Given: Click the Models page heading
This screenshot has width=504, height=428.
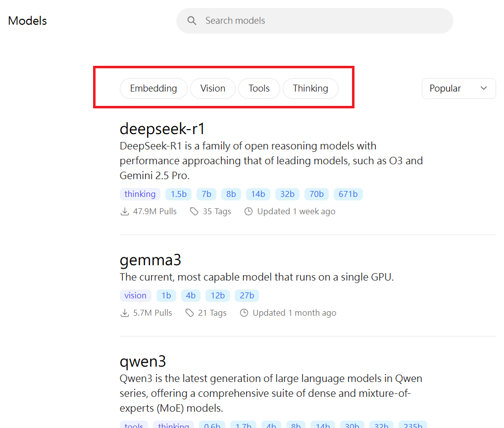Looking at the screenshot, I should point(28,21).
